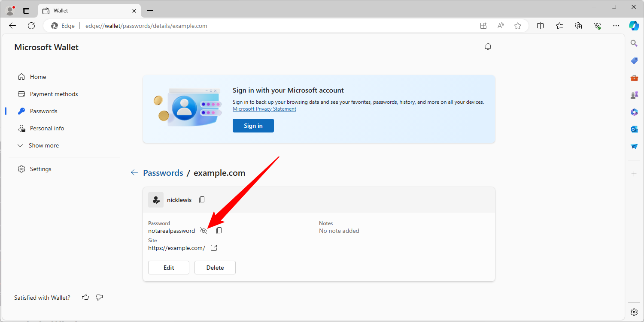Give thumbs up for Wallet
The image size is (644, 322).
[85, 297]
